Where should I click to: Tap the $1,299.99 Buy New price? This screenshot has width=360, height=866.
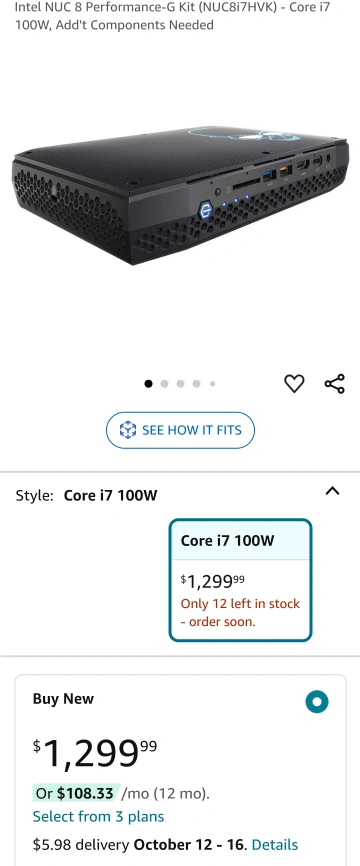click(94, 753)
